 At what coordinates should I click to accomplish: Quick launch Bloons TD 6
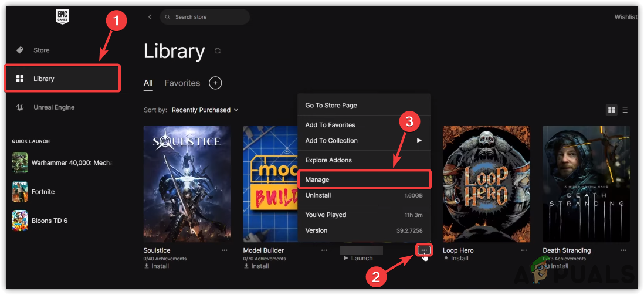coord(40,221)
